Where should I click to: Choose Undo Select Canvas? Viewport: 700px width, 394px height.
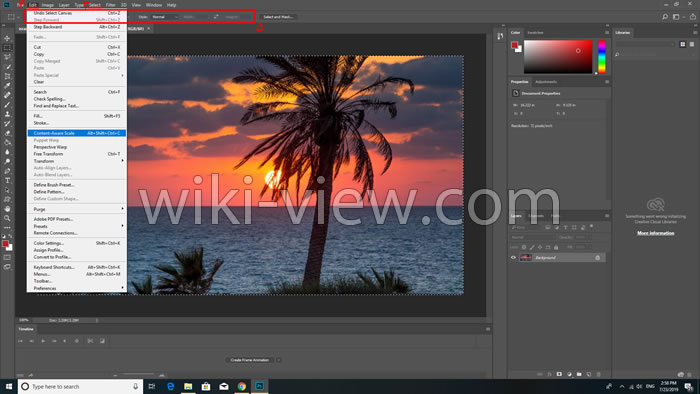click(x=77, y=13)
